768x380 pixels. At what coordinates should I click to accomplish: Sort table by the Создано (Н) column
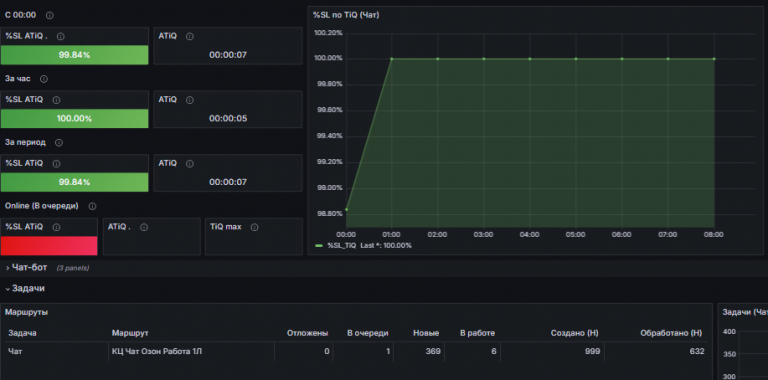click(575, 333)
